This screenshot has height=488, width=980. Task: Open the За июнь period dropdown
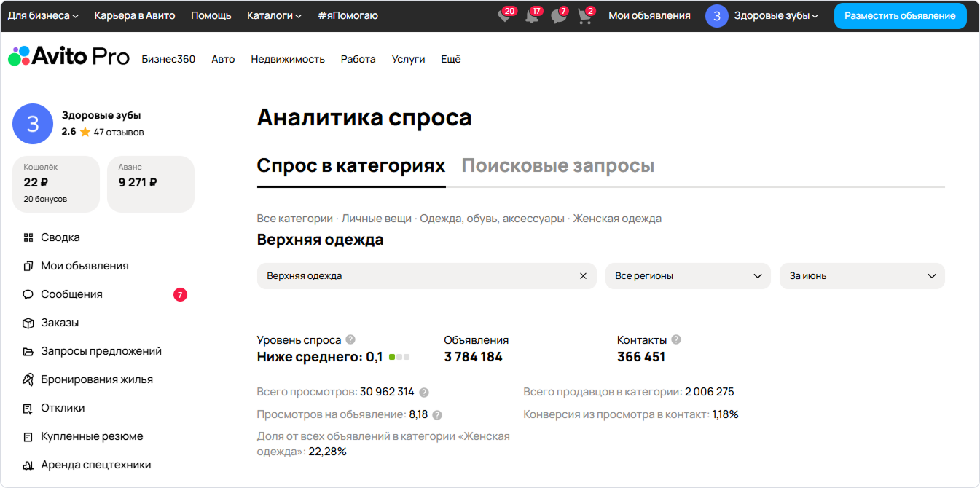tap(861, 276)
